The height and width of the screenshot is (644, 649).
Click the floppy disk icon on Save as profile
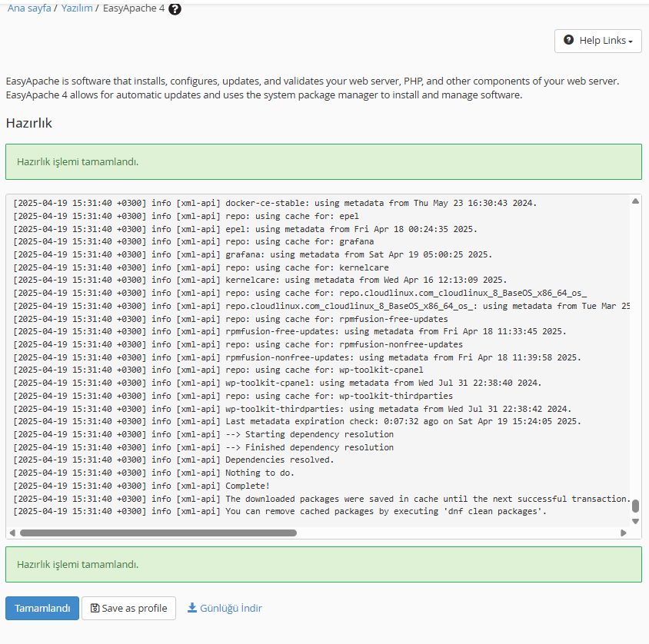tap(95, 608)
